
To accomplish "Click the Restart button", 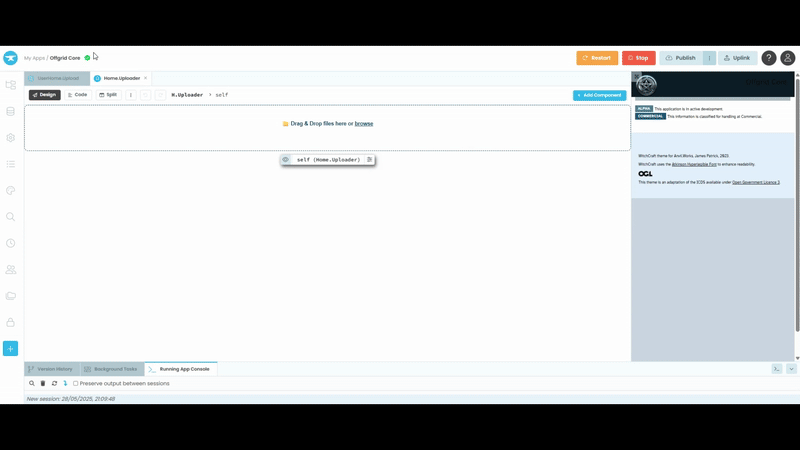I will [597, 58].
